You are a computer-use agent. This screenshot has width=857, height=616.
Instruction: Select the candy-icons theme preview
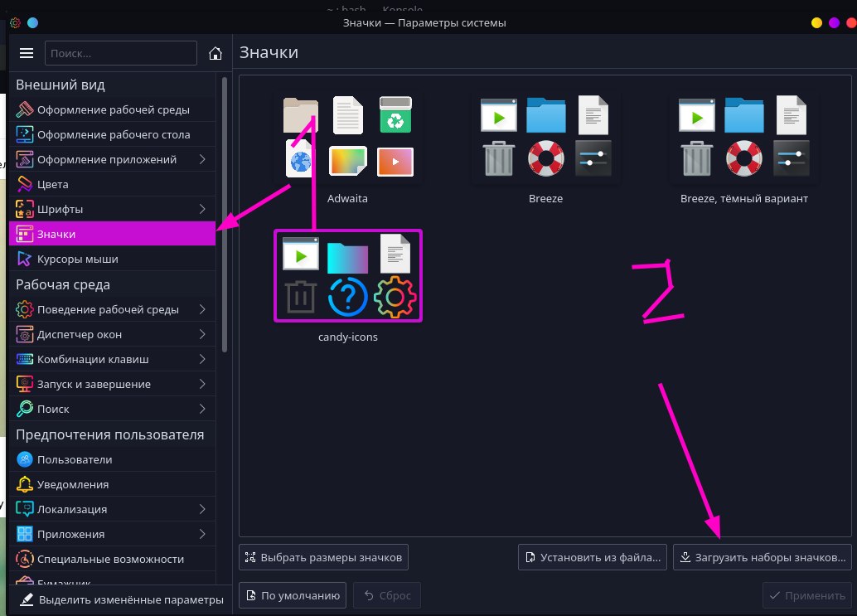coord(347,276)
